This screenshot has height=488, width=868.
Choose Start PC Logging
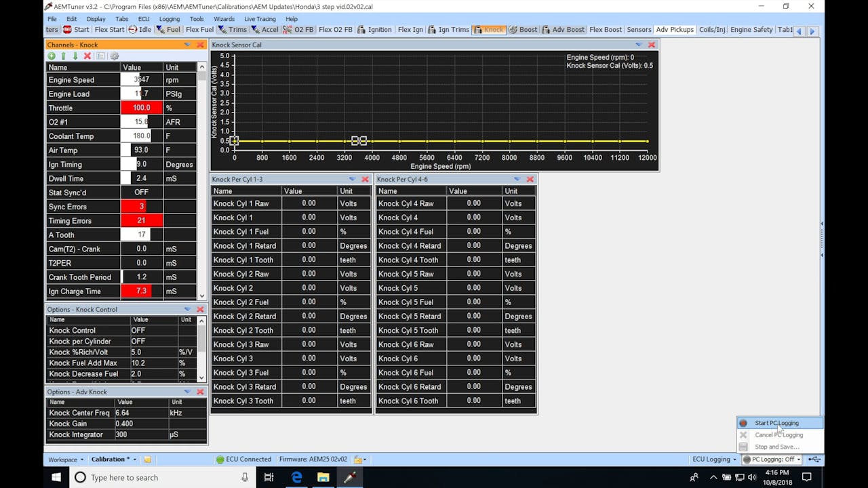coord(778,422)
